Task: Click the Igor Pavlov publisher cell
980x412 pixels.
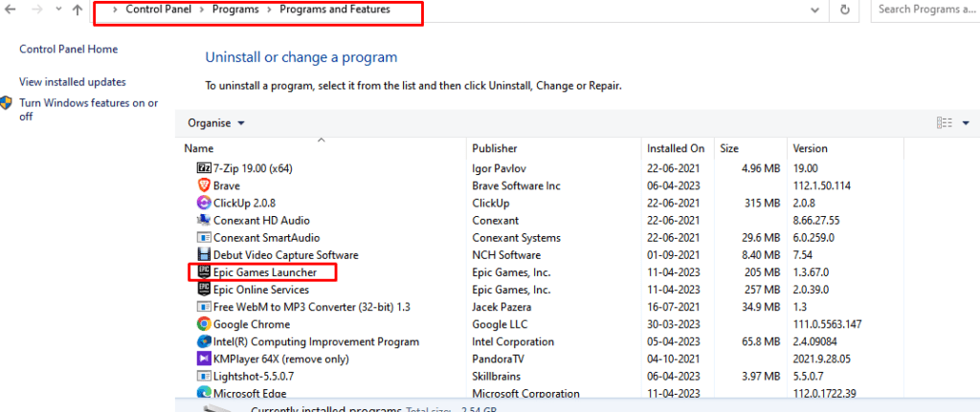Action: coord(501,168)
